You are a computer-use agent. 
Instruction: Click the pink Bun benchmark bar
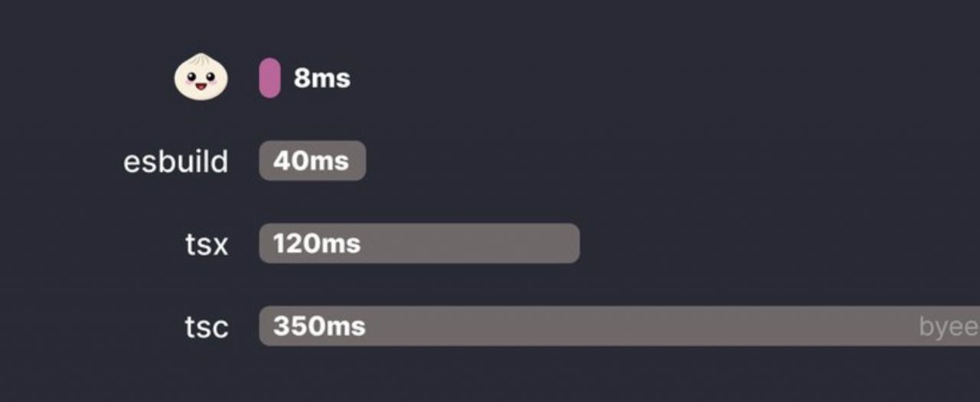[x=269, y=77]
